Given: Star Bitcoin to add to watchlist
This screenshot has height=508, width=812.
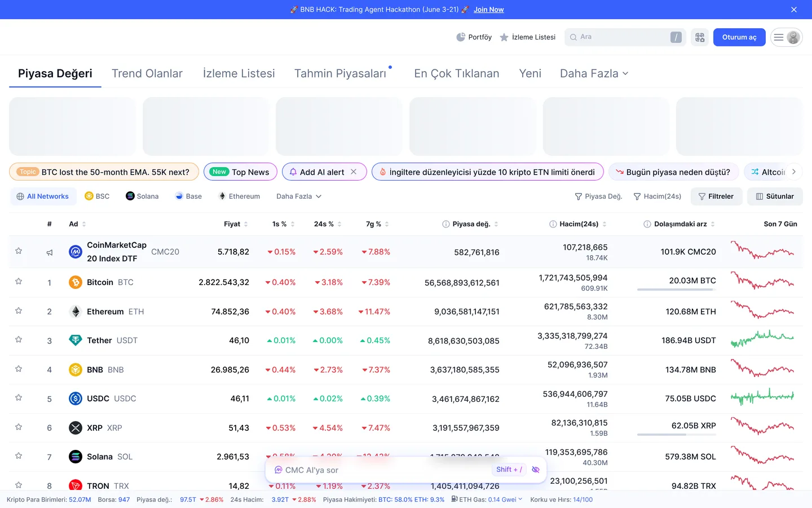Looking at the screenshot, I should pyautogui.click(x=19, y=281).
